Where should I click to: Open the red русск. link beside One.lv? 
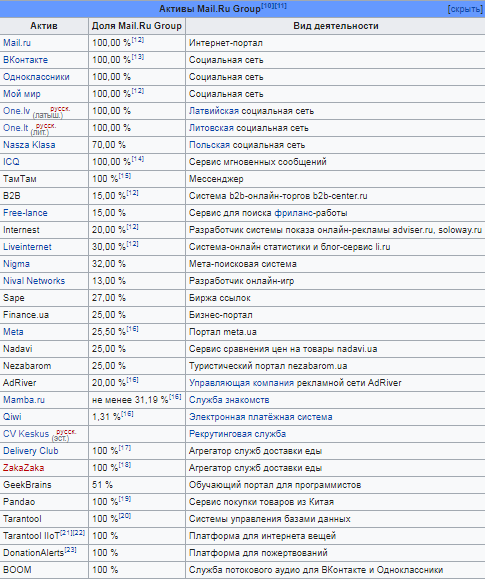coord(60,109)
